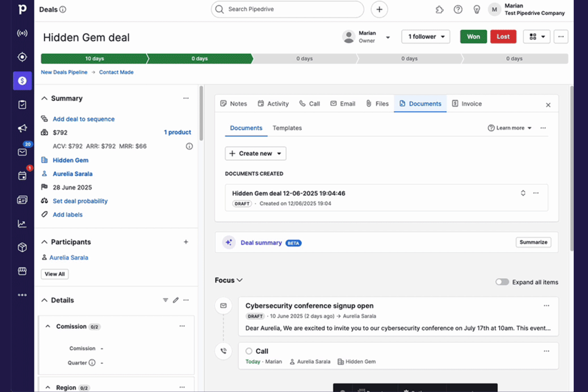Select the last pipeline stage segment
Screen dimensions: 588x392
tap(514, 58)
